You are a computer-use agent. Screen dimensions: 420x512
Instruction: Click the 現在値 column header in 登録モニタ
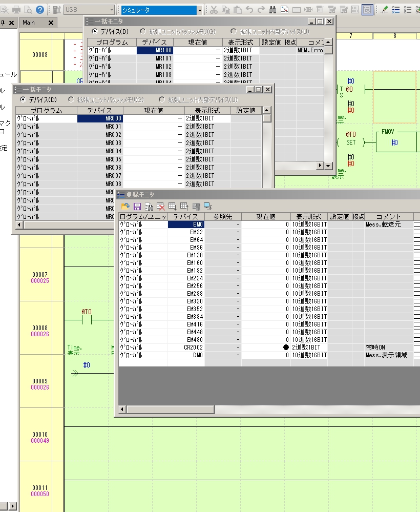[266, 216]
